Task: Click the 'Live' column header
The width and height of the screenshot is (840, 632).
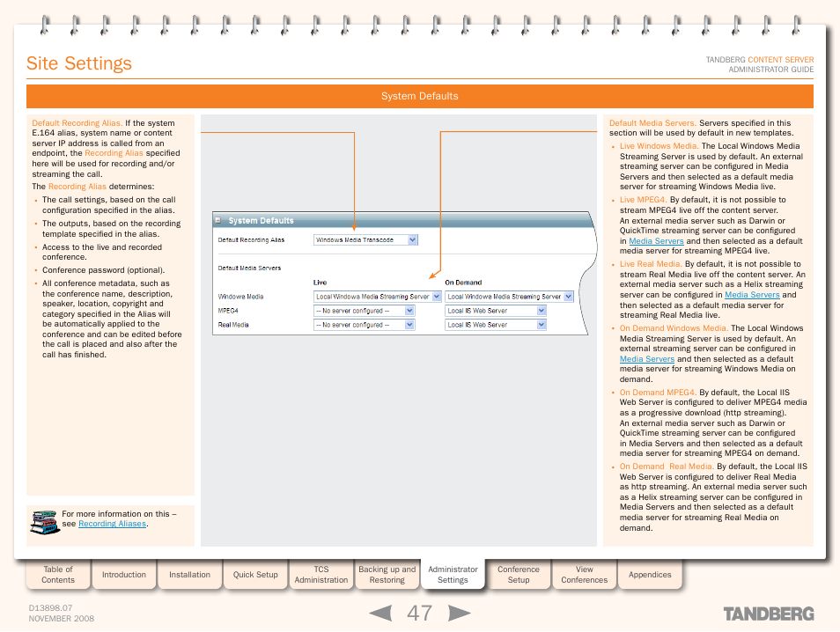Action: point(320,283)
